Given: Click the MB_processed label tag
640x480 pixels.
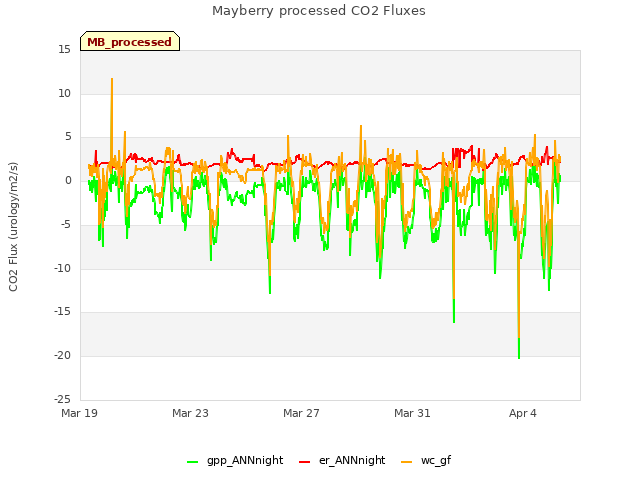Looking at the screenshot, I should tap(130, 41).
